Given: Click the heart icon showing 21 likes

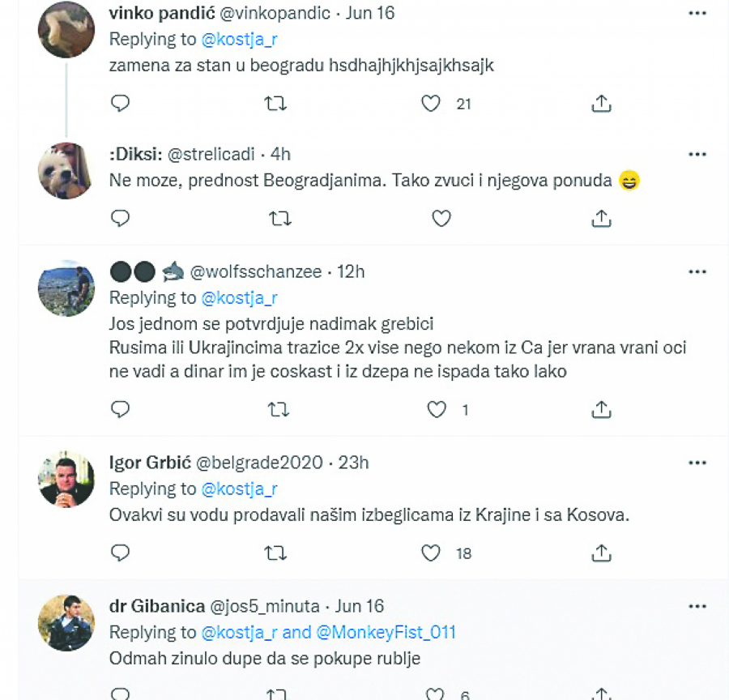Looking at the screenshot, I should tap(431, 104).
